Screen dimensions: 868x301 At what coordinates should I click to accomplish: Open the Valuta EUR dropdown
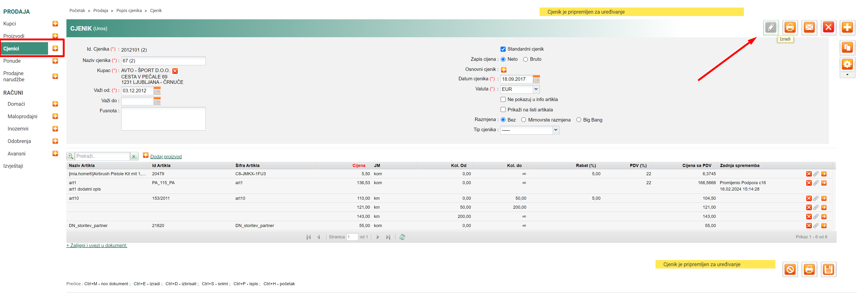(x=536, y=89)
